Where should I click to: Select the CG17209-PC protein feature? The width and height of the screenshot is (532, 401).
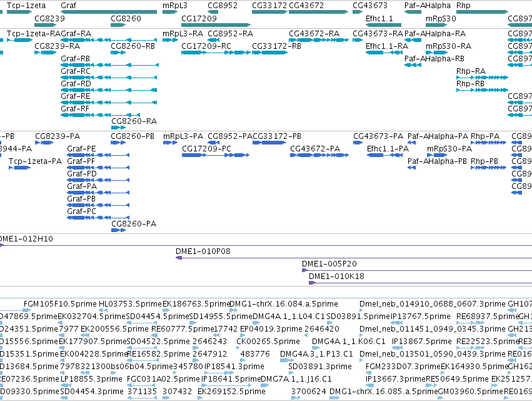point(216,155)
